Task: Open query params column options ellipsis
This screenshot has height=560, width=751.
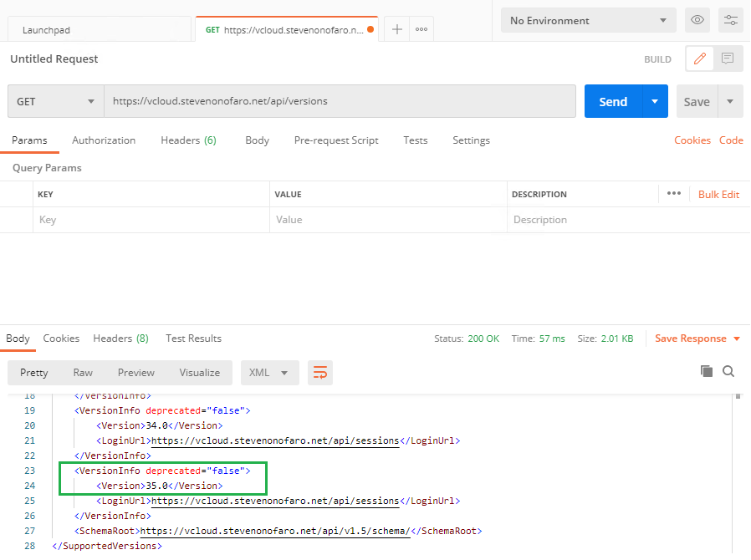Action: click(674, 194)
